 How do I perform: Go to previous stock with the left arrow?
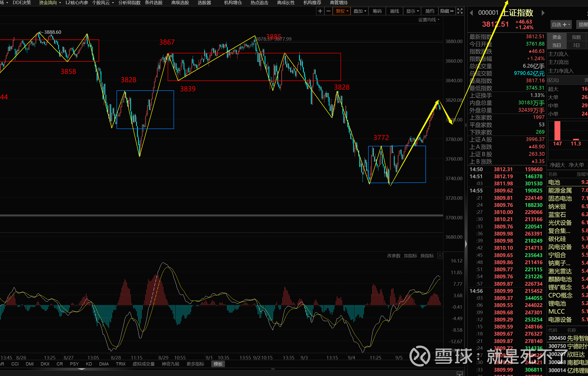(x=471, y=13)
